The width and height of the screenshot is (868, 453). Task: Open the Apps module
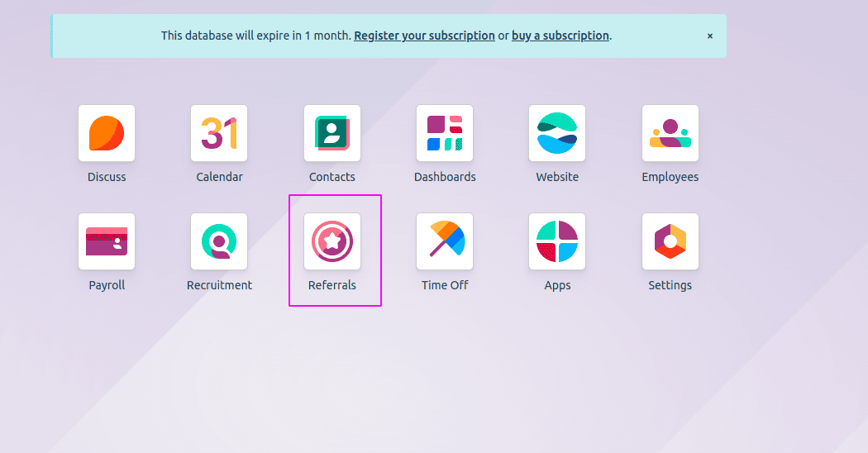(x=557, y=241)
